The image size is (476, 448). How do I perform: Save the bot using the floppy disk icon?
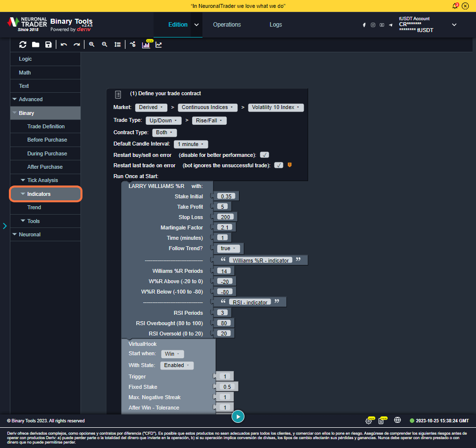(x=48, y=44)
